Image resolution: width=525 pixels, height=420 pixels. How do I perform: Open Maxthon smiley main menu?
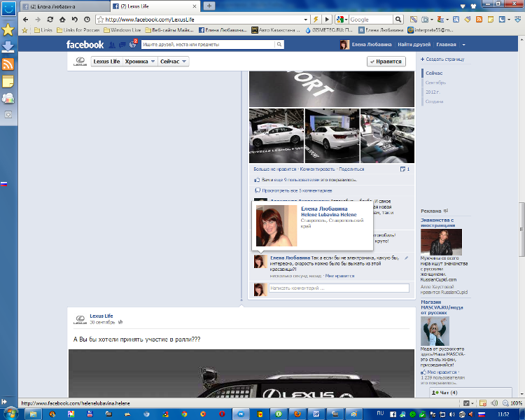(x=8, y=8)
